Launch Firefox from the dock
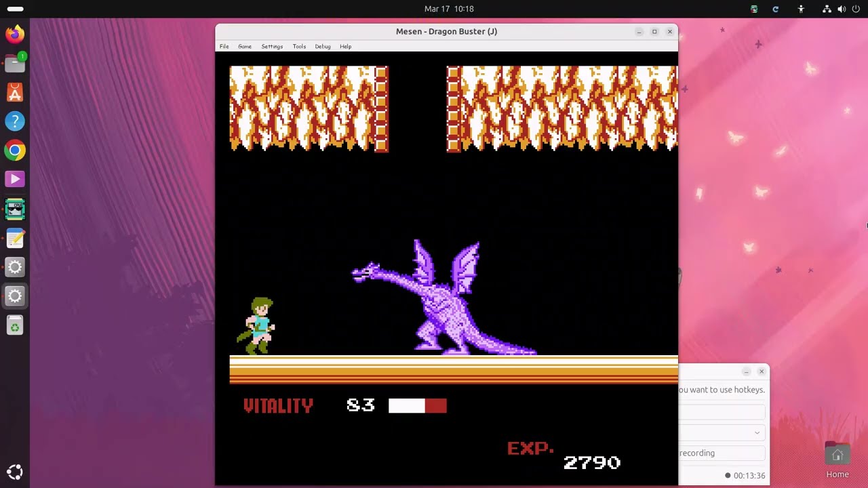The height and width of the screenshot is (488, 868). point(15,34)
